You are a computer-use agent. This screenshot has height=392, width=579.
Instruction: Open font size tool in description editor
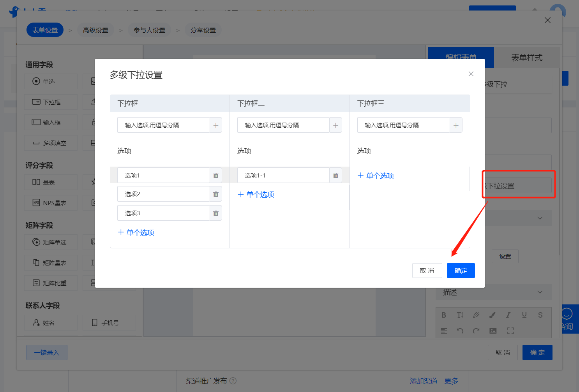(x=460, y=315)
